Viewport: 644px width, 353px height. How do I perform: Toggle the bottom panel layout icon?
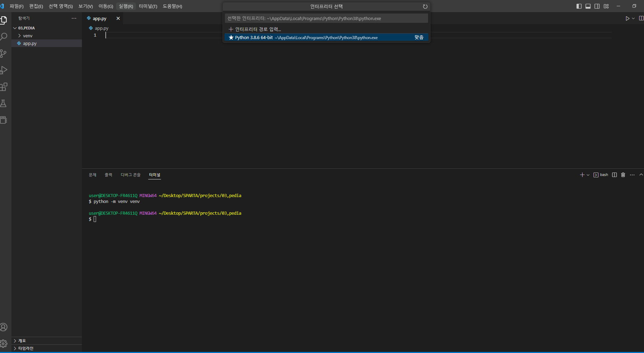(588, 6)
